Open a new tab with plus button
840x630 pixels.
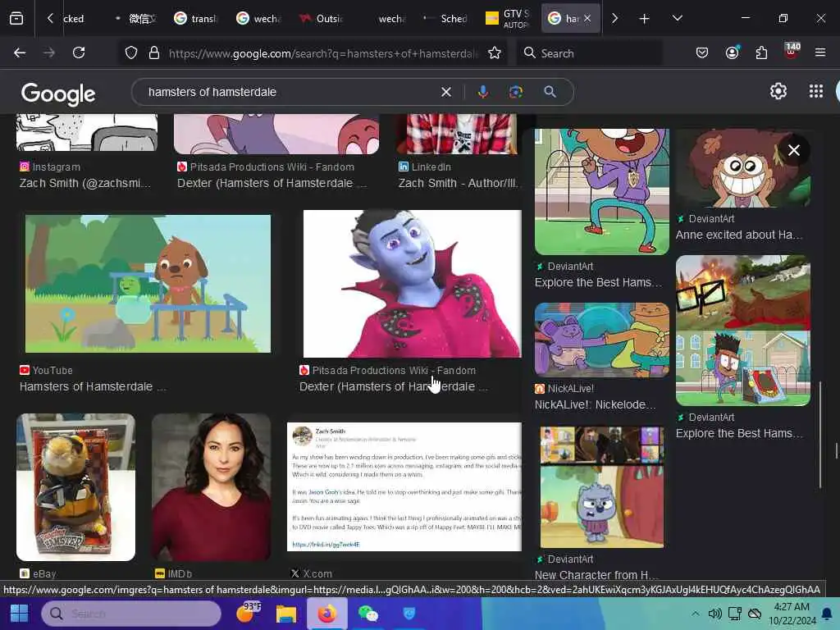point(644,19)
